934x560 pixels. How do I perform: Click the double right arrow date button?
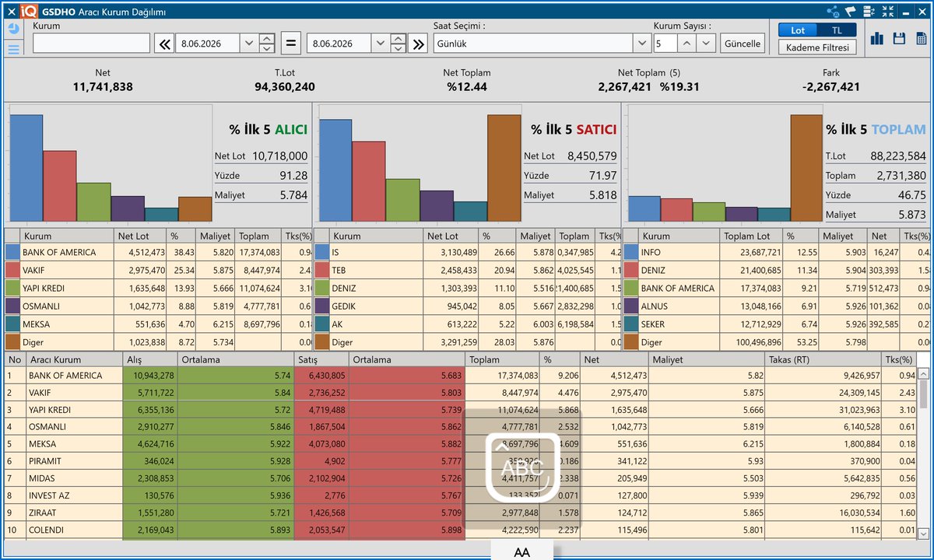(x=420, y=44)
